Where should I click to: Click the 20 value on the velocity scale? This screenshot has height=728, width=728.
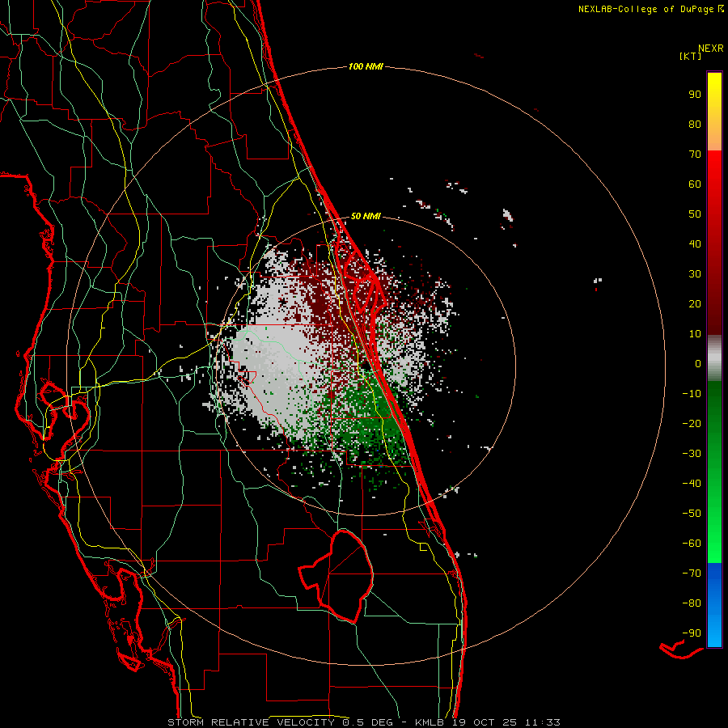click(x=695, y=304)
